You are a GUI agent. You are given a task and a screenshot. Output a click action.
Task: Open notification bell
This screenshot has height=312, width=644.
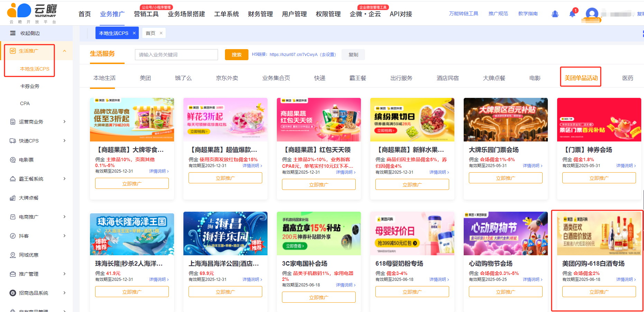point(572,14)
